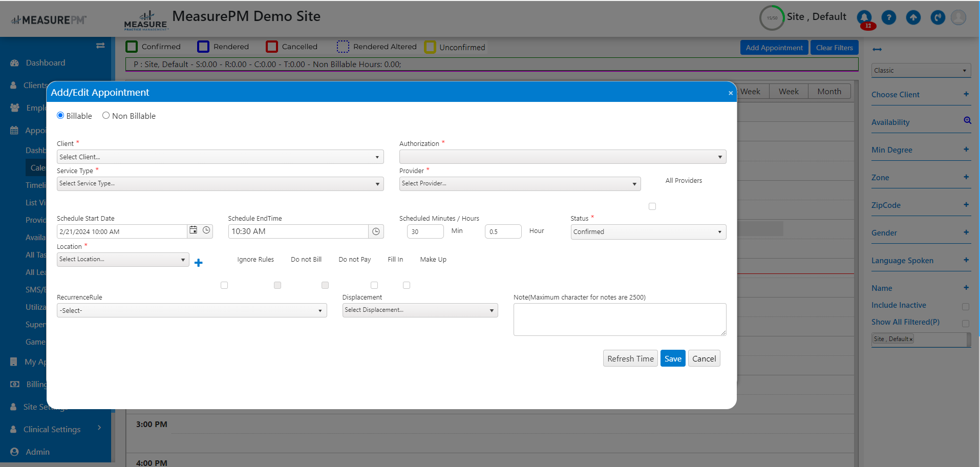Click the 15/50 circular progress indicator
980x467 pixels.
pos(772,18)
